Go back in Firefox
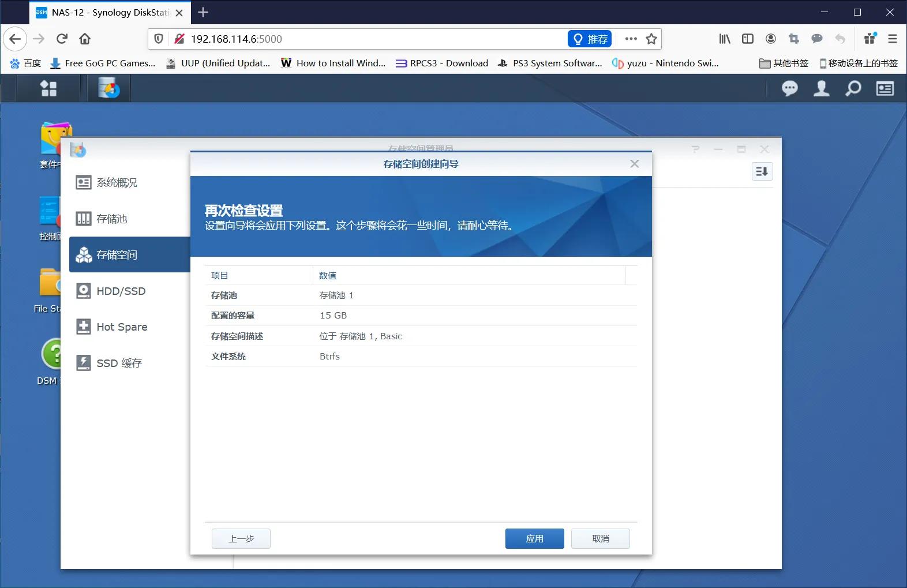Viewport: 907px width, 588px height. pyautogui.click(x=15, y=39)
